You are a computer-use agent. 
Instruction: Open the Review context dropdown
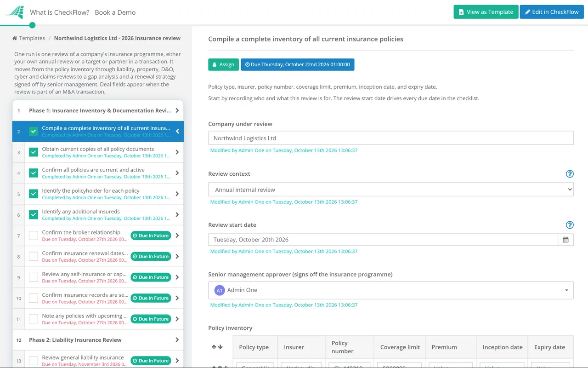click(x=391, y=190)
